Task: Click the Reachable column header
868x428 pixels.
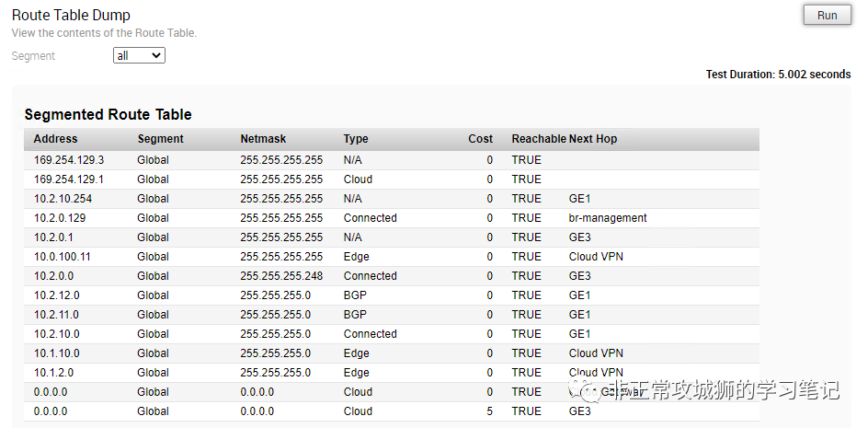Action: click(x=538, y=139)
